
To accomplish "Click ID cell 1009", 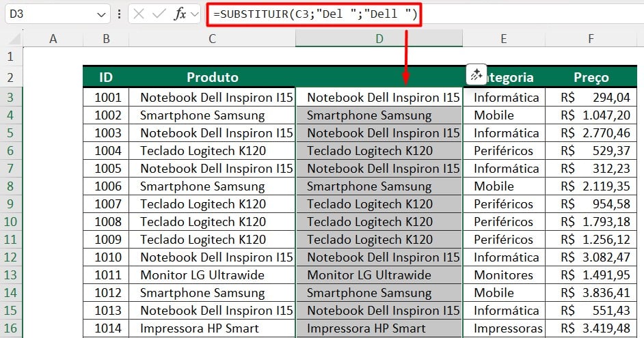I will point(106,240).
